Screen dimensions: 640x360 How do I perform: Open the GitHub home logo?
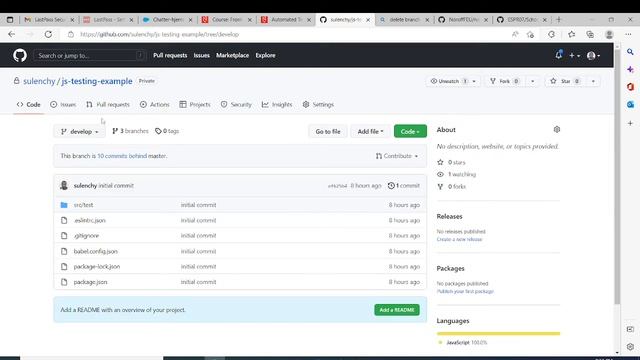[x=20, y=55]
